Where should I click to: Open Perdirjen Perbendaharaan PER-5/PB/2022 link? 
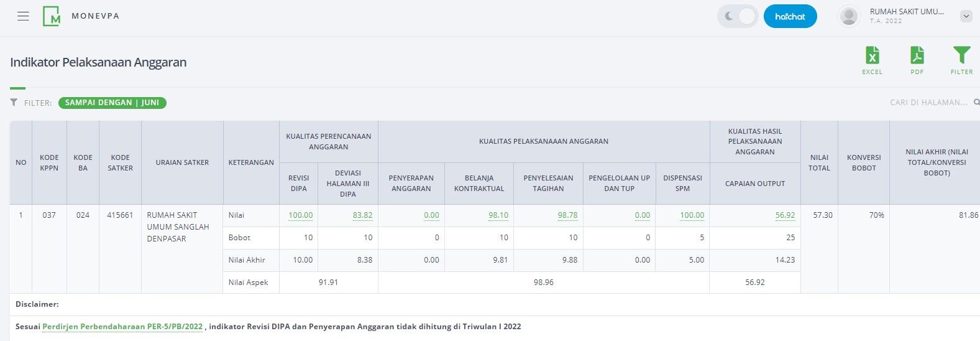[x=122, y=327]
